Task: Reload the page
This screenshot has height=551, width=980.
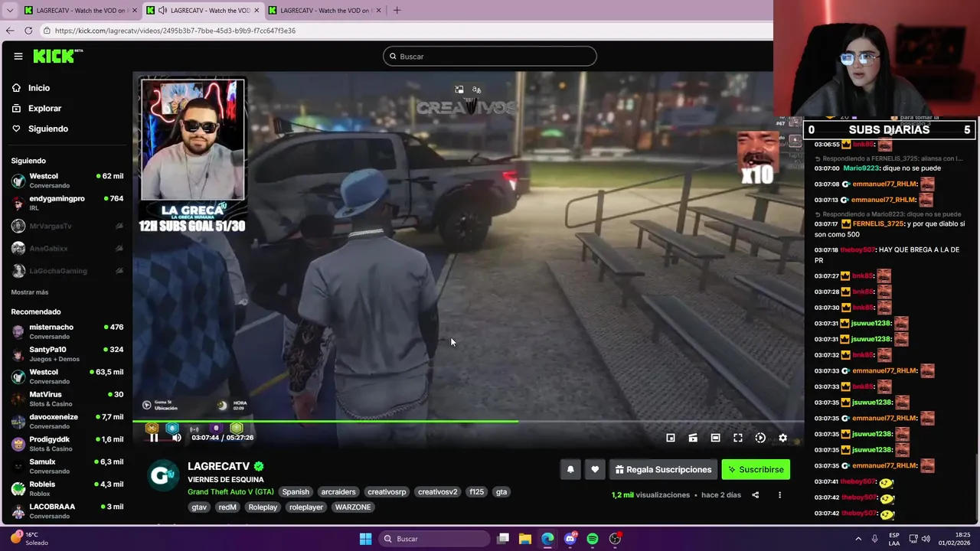Action: point(28,31)
